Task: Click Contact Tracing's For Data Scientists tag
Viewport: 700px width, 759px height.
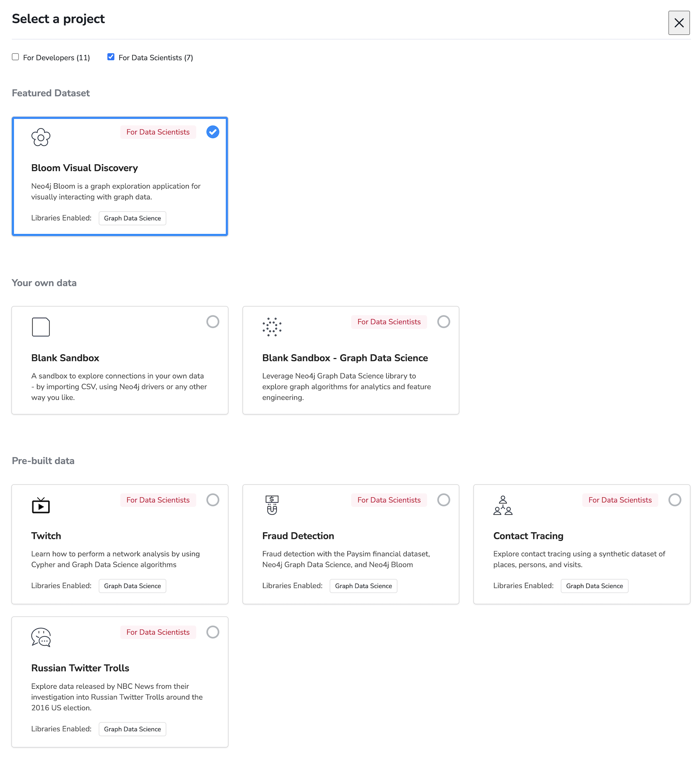Action: point(620,500)
